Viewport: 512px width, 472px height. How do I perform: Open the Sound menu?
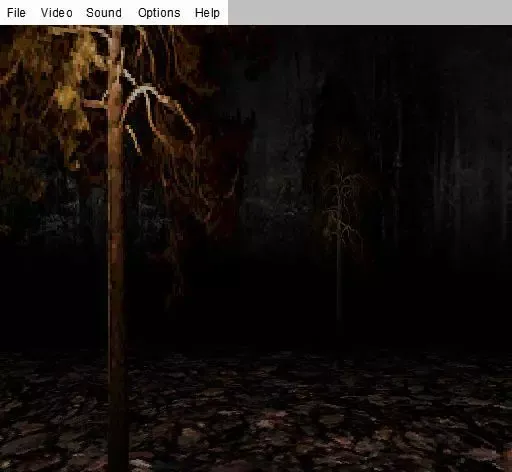[x=104, y=13]
